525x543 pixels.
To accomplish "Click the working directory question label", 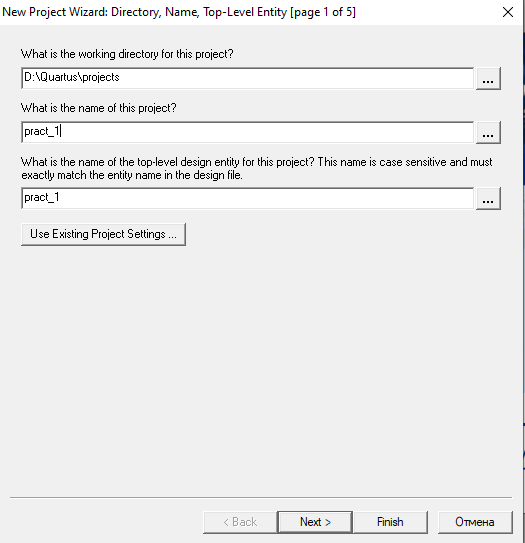I will (x=127, y=54).
